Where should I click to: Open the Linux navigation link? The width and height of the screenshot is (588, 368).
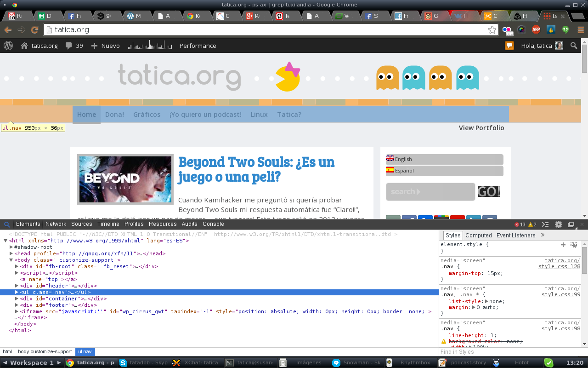coord(259,115)
